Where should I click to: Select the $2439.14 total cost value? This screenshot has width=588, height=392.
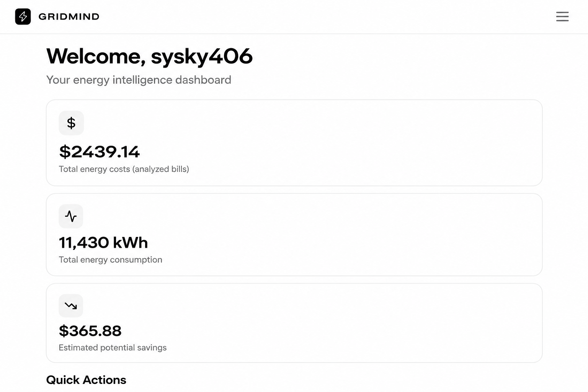tap(100, 152)
